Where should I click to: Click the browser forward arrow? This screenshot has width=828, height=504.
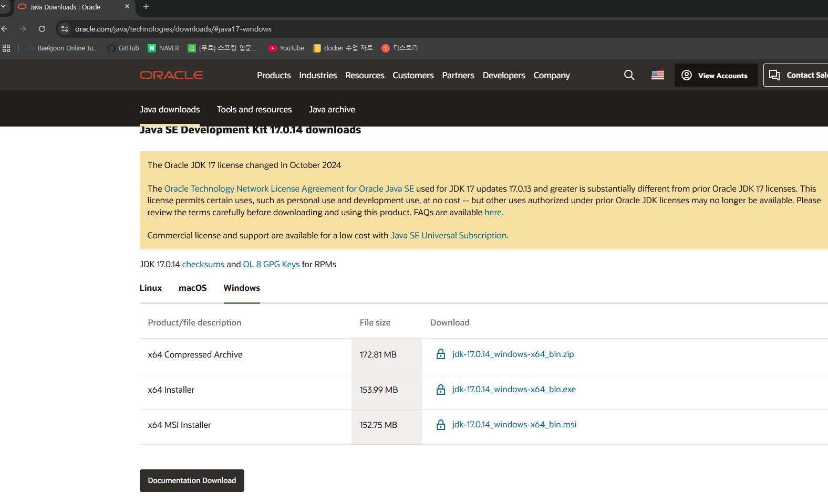point(23,29)
